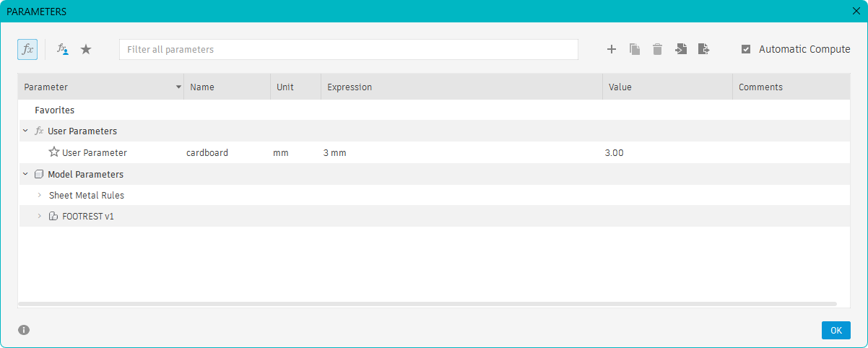Click the delete parameter trash icon
Viewport: 868px width, 348px height.
(657, 49)
